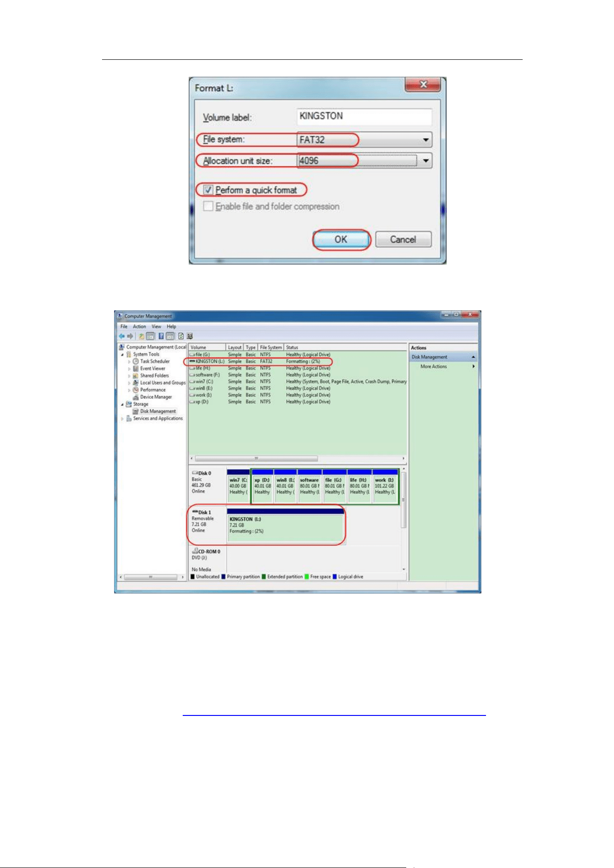Click the blue Help question-mark toolbar icon
The width and height of the screenshot is (614, 868).
[x=161, y=336]
